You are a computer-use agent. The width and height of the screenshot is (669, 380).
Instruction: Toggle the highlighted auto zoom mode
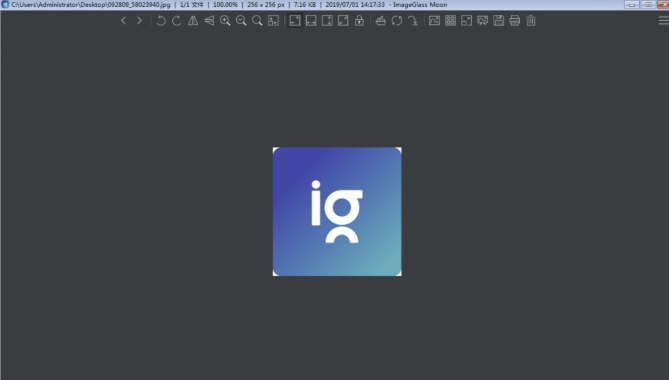(x=295, y=20)
